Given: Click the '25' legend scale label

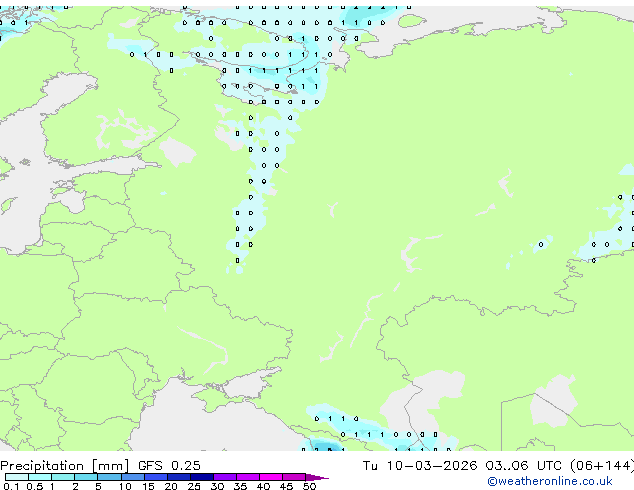Looking at the screenshot, I should 194,486.
